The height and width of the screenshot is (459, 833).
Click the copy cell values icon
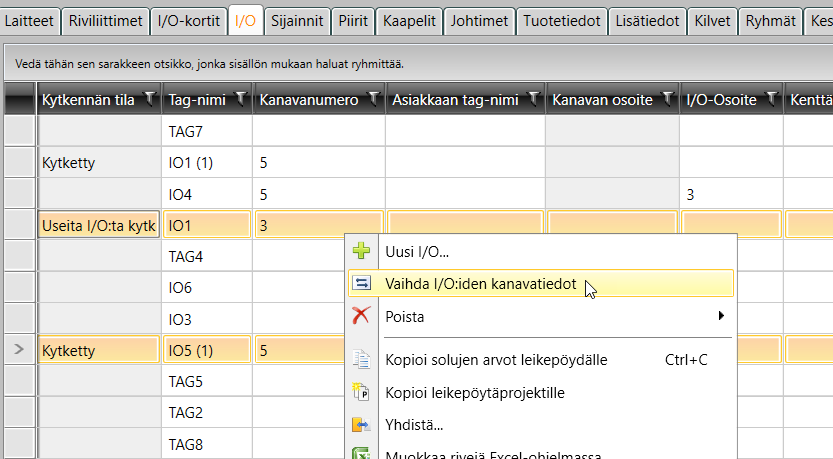[x=361, y=360]
